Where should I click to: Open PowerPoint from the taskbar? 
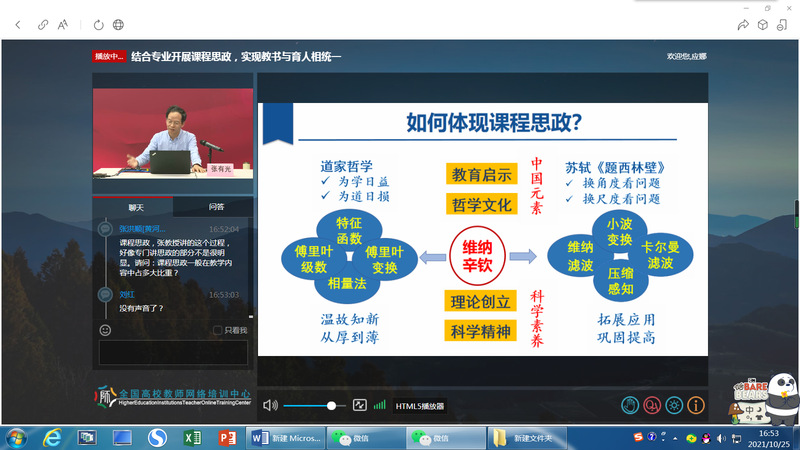(226, 438)
